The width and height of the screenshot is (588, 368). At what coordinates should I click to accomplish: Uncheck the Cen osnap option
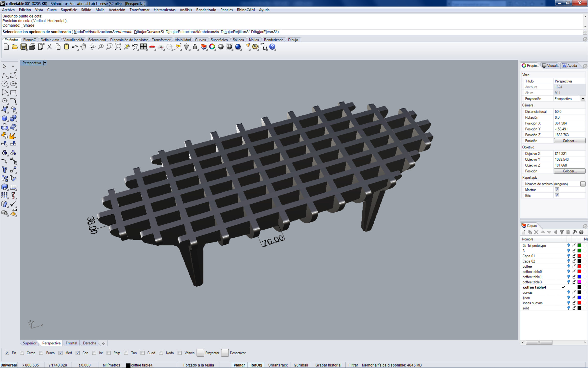pos(78,353)
